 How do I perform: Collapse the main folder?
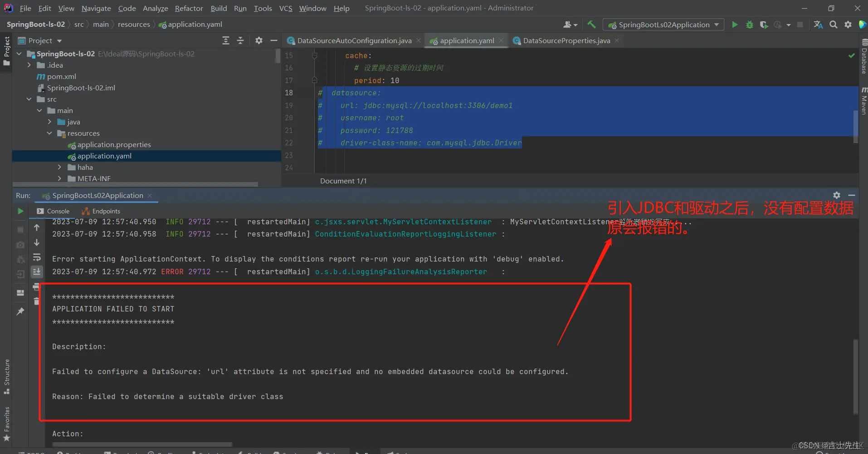click(x=39, y=110)
